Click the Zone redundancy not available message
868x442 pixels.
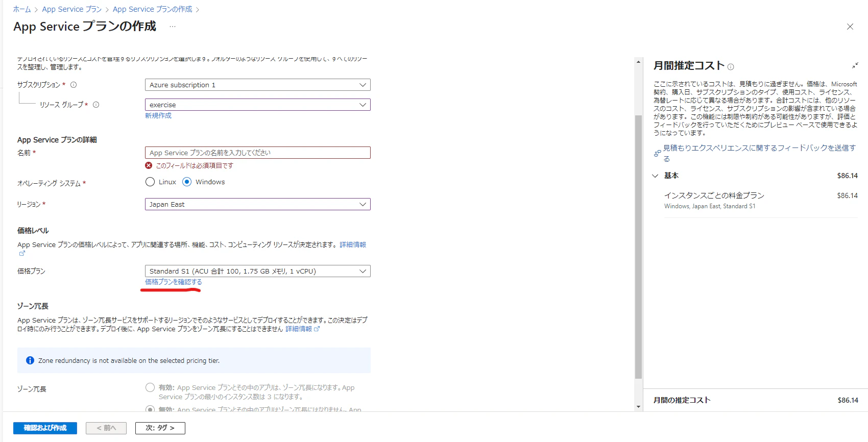[x=129, y=360]
